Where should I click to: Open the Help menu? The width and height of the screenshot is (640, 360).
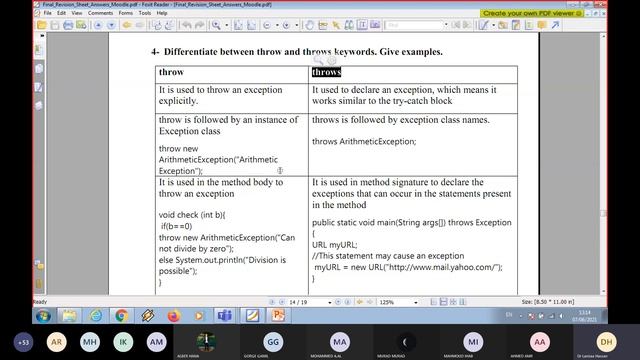162,13
